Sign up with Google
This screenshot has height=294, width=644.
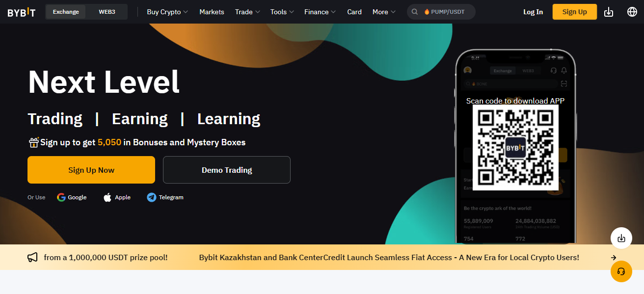72,197
